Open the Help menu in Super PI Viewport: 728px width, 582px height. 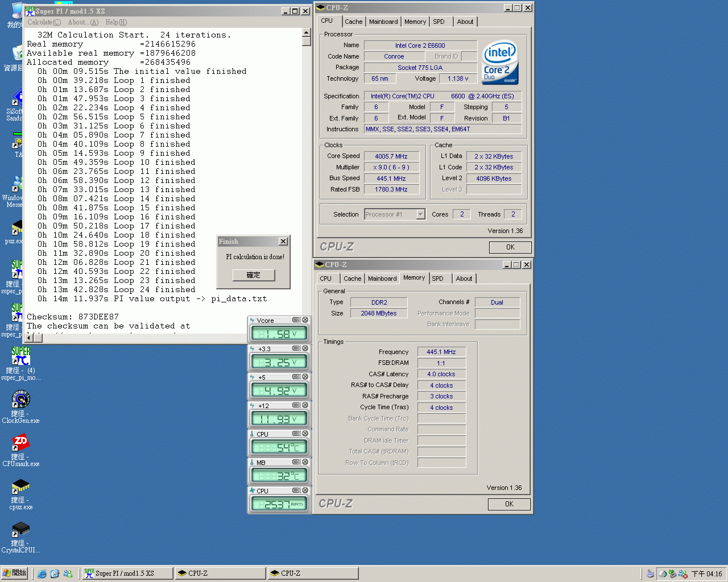coord(116,22)
